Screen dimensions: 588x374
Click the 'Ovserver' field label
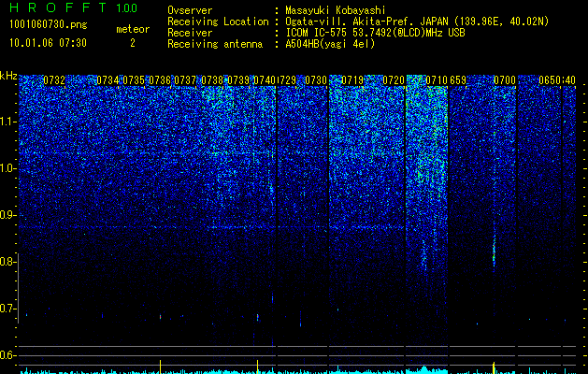click(190, 10)
